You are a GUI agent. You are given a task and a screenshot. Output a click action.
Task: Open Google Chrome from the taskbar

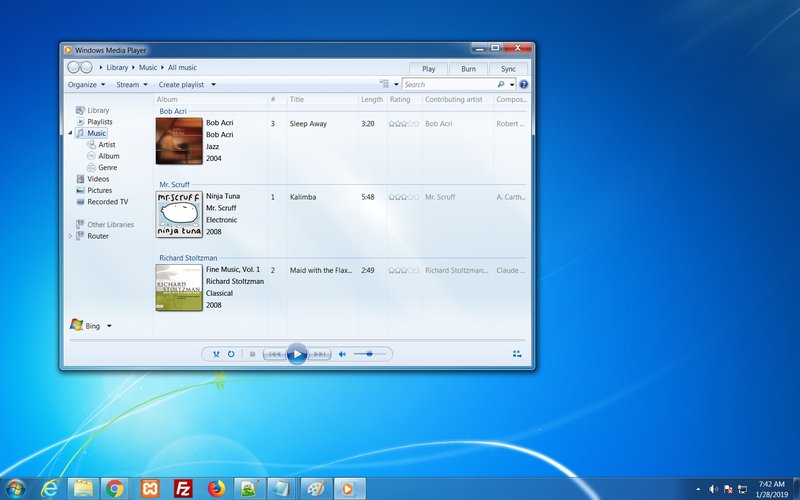click(115, 489)
